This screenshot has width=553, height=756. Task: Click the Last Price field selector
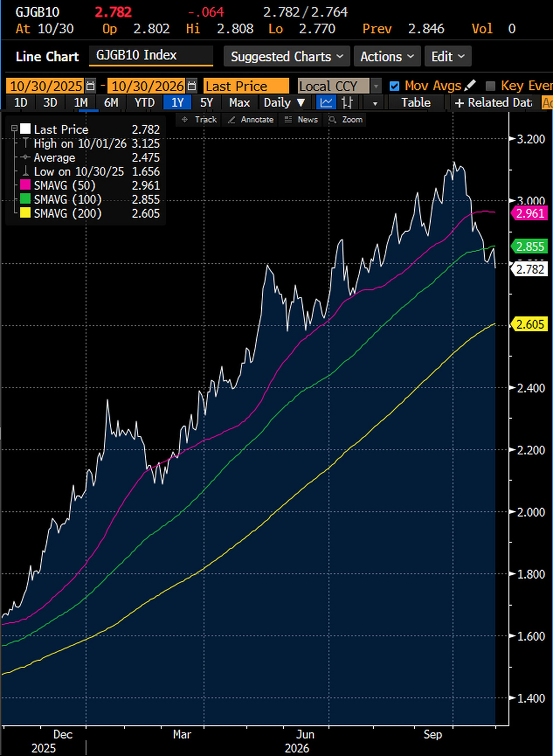[246, 86]
